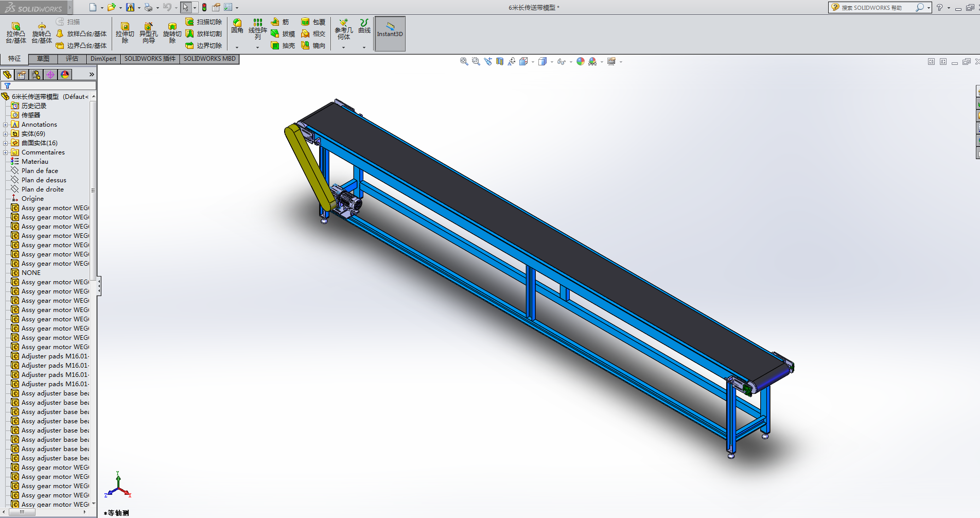Switch to the 特征 features tab

click(14, 59)
